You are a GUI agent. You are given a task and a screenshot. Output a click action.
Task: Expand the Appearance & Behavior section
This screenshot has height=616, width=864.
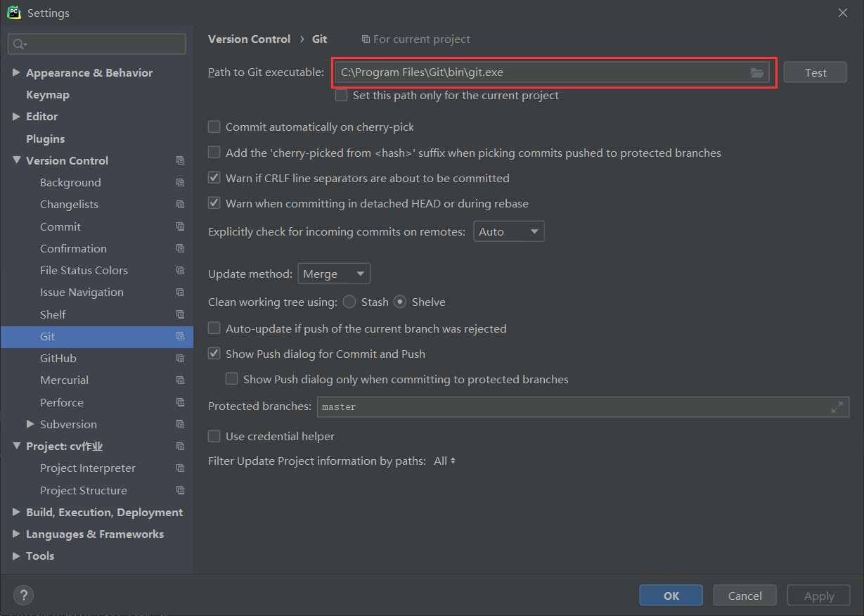pyautogui.click(x=17, y=73)
